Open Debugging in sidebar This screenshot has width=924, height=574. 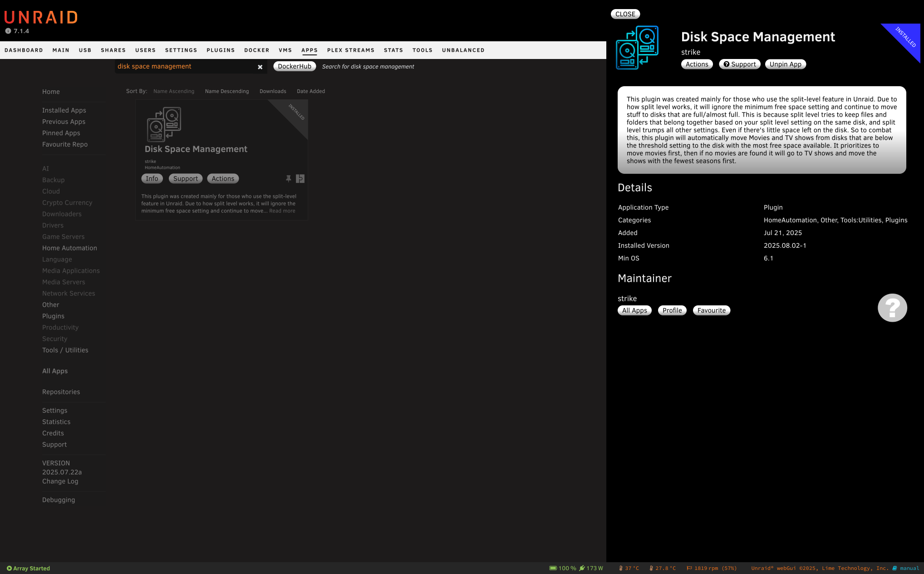tap(59, 500)
